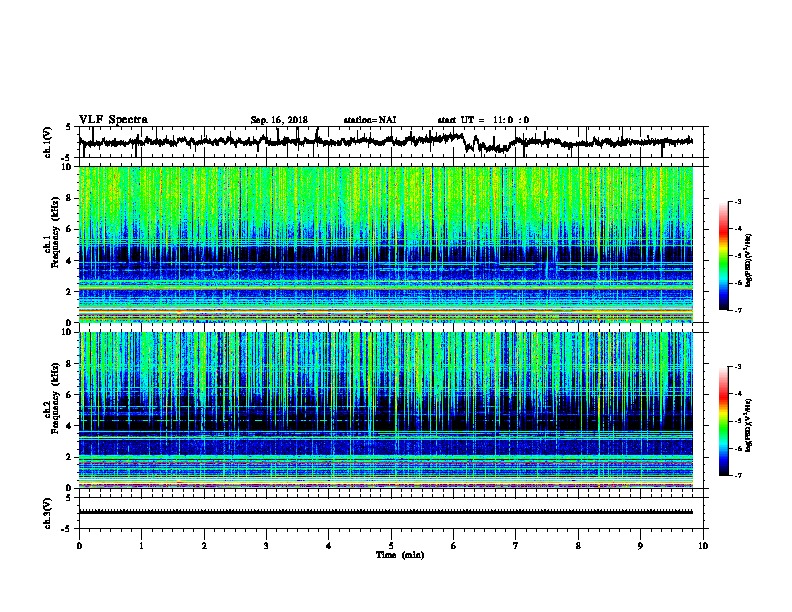Click the "-3" tick on ch.2 color bar

pos(738,367)
